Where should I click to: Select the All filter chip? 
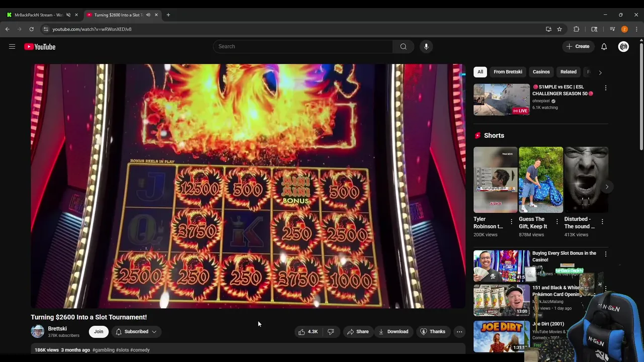(x=480, y=72)
